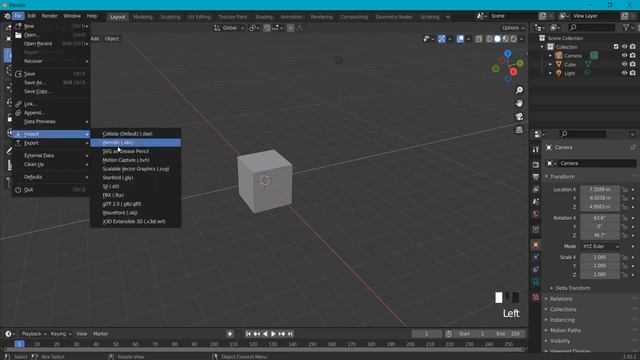Open the Tool properties tab icon
This screenshot has height=360, width=640.
pyautogui.click(x=536, y=149)
